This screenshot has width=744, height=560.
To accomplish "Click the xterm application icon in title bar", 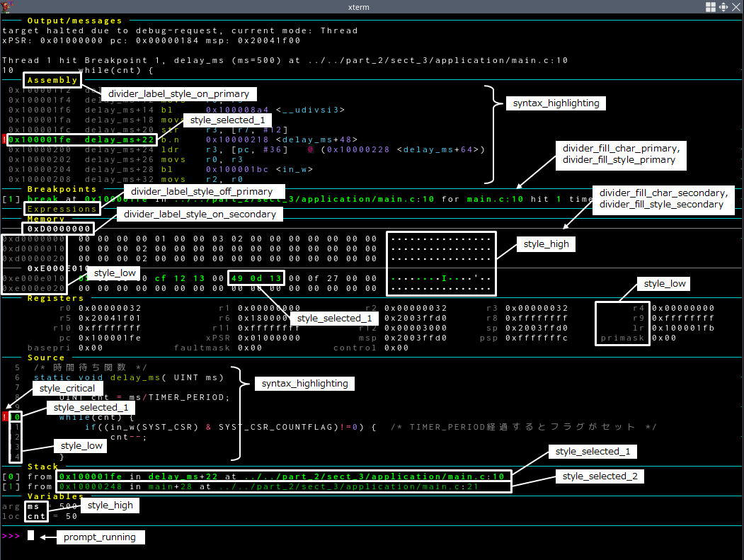I will [x=6, y=6].
